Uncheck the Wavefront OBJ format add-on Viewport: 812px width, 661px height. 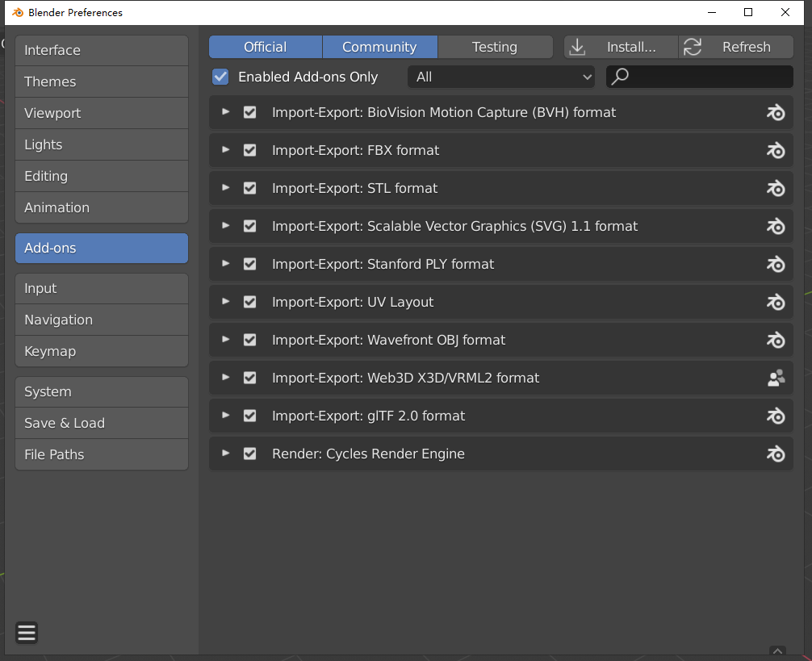coord(250,340)
